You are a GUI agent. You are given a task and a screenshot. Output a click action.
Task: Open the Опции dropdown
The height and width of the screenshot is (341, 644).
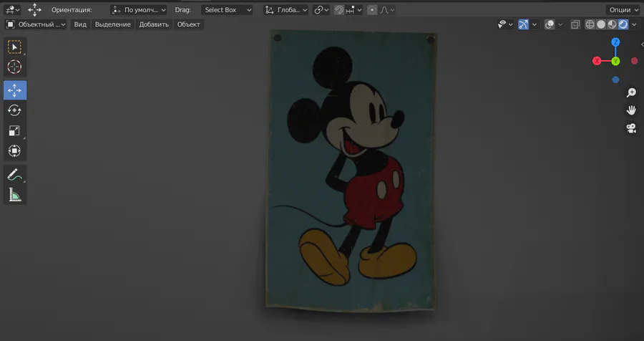624,10
